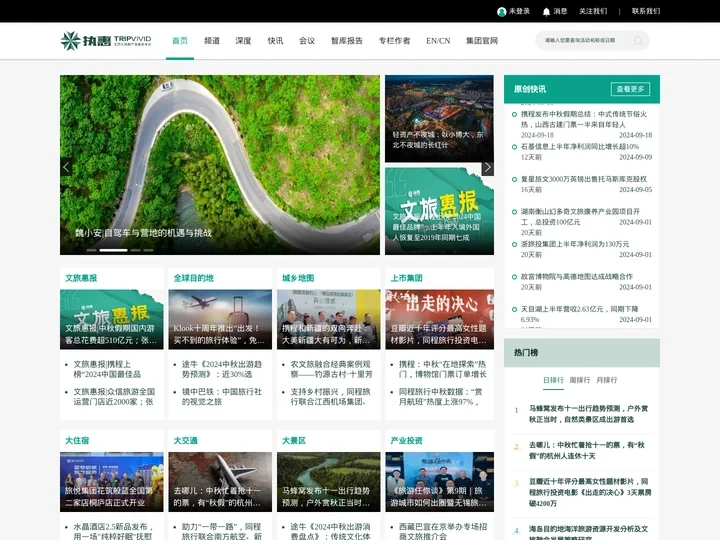Open the 文旅惠报 section heading
Viewport: 720px width, 540px height.
coord(81,278)
